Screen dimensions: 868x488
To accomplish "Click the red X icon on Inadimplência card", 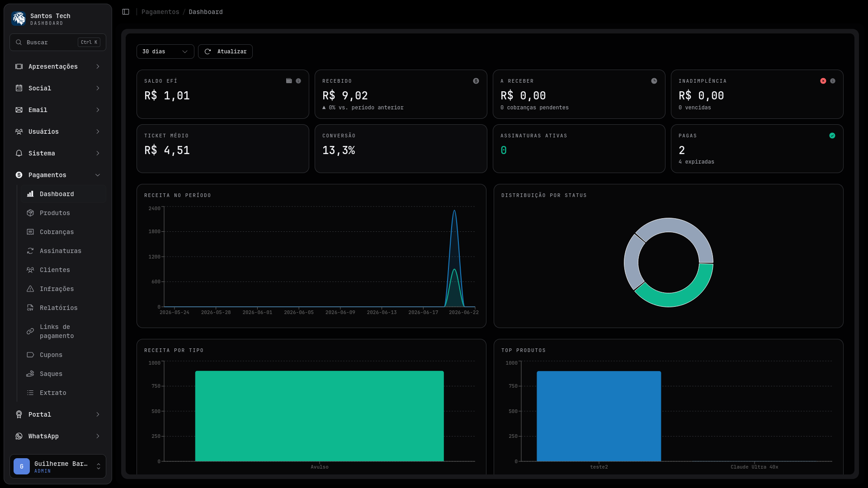I will tap(823, 81).
